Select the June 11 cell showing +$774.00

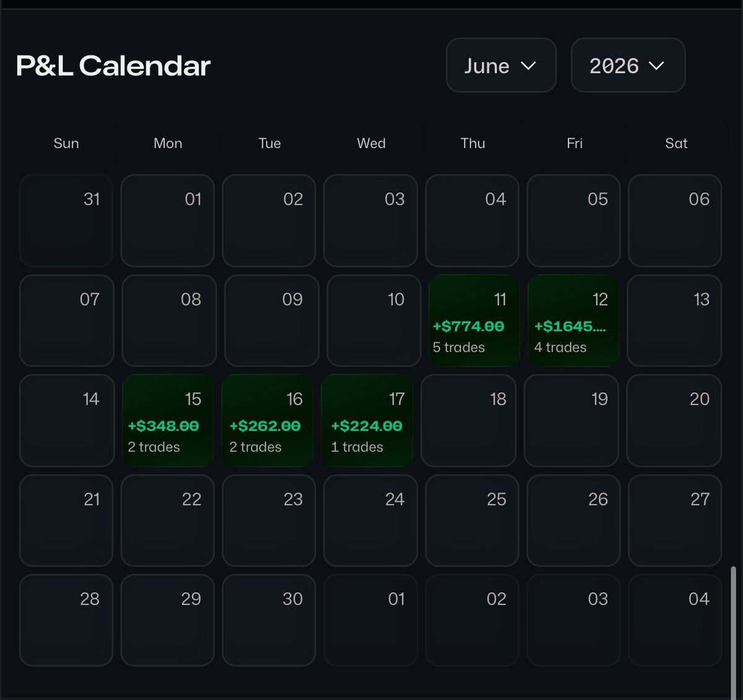click(474, 320)
